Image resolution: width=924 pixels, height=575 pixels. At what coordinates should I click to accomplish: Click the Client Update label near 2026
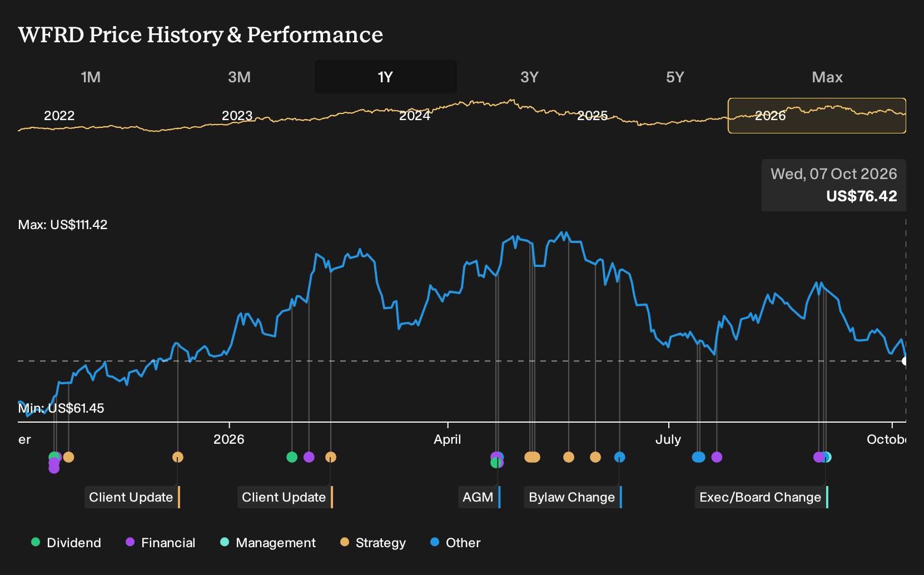click(x=285, y=497)
